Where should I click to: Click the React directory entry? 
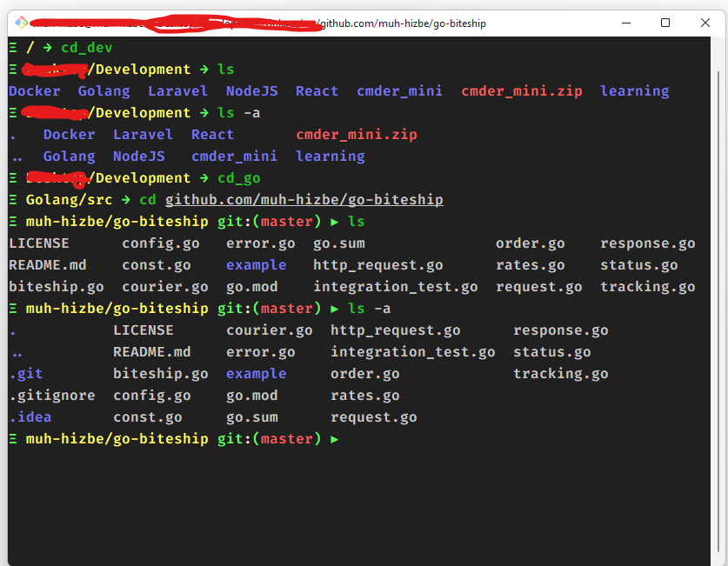point(317,90)
